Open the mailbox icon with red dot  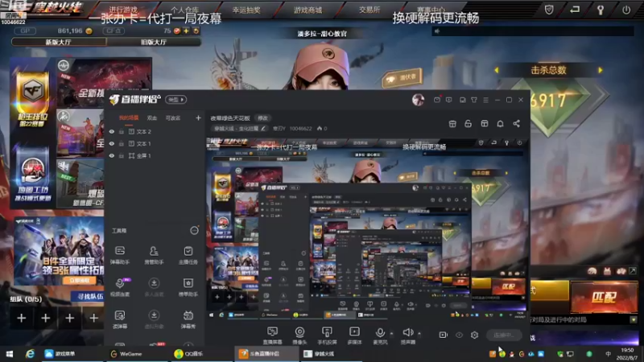tap(437, 99)
